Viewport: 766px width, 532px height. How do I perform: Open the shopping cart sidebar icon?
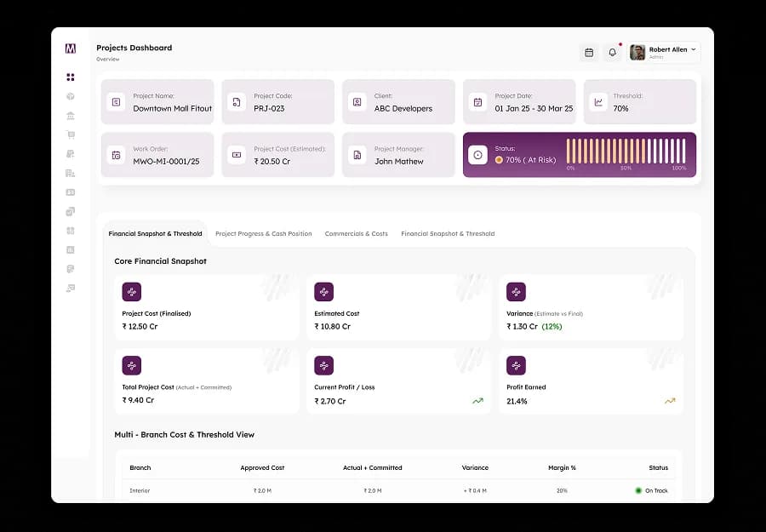pyautogui.click(x=71, y=134)
